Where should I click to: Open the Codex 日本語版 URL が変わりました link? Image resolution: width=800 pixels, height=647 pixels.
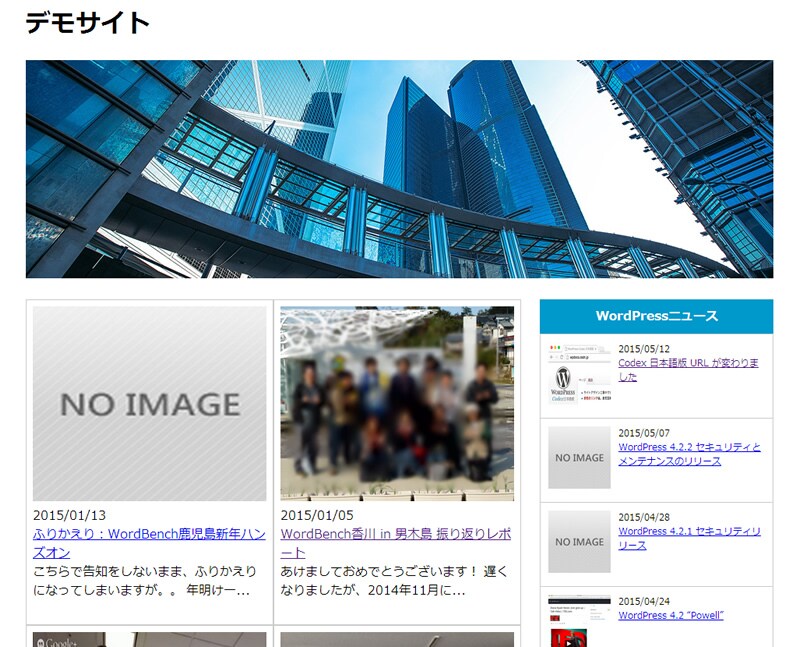[688, 370]
